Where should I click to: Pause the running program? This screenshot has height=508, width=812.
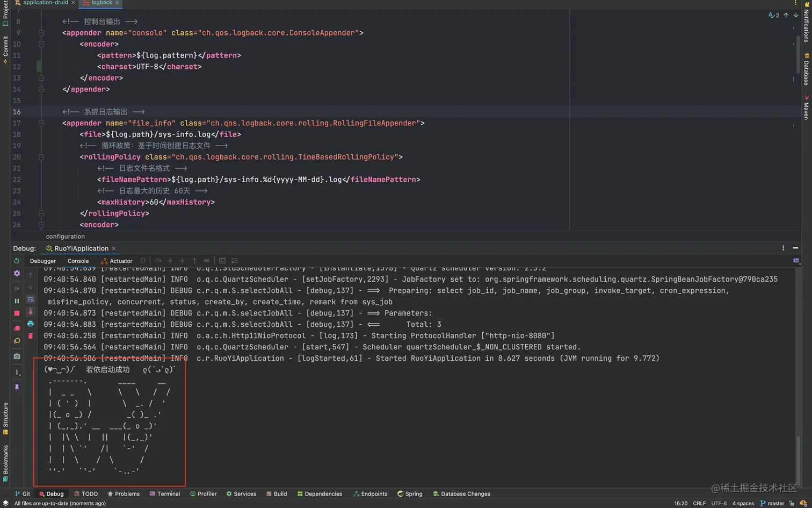pyautogui.click(x=17, y=301)
